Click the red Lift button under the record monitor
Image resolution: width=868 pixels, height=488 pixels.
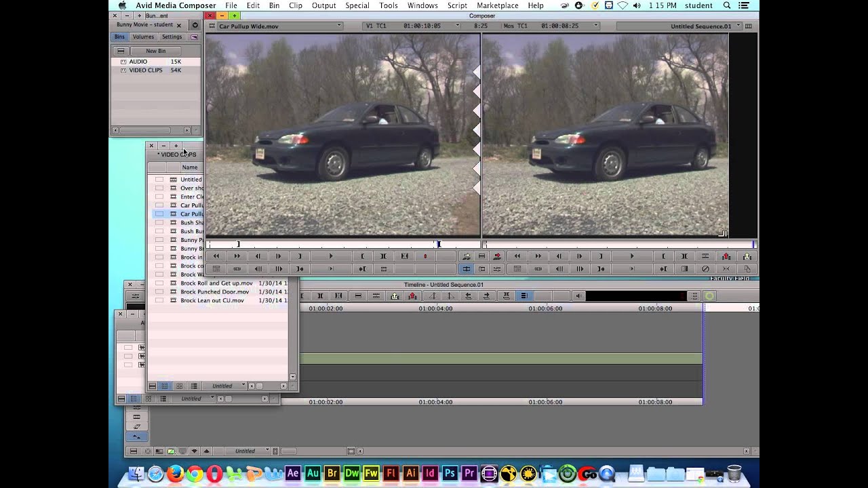pyautogui.click(x=726, y=256)
